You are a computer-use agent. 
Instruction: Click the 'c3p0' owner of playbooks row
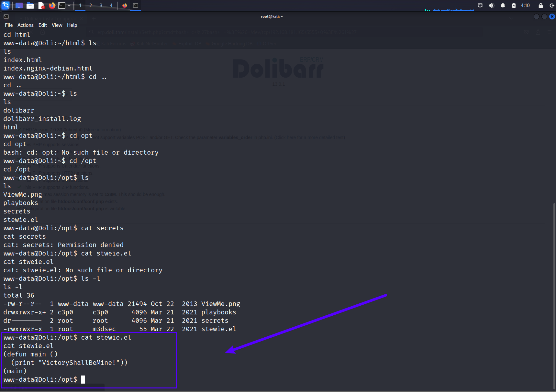pyautogui.click(x=65, y=312)
